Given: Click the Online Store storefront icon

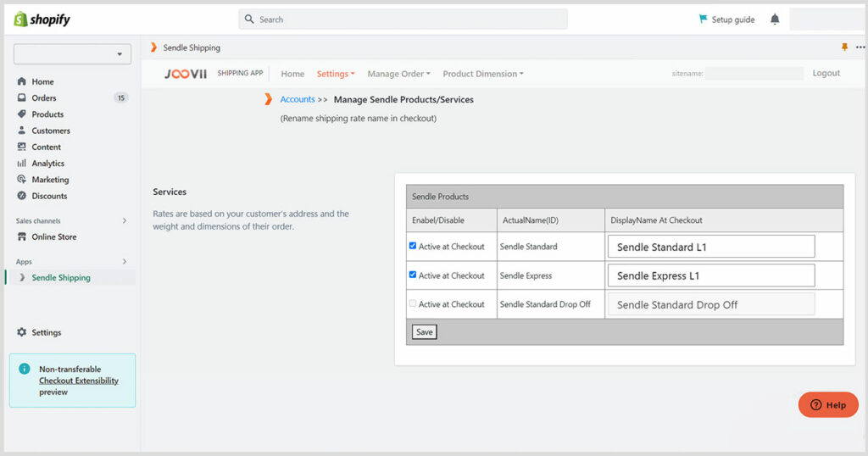Looking at the screenshot, I should (x=21, y=236).
